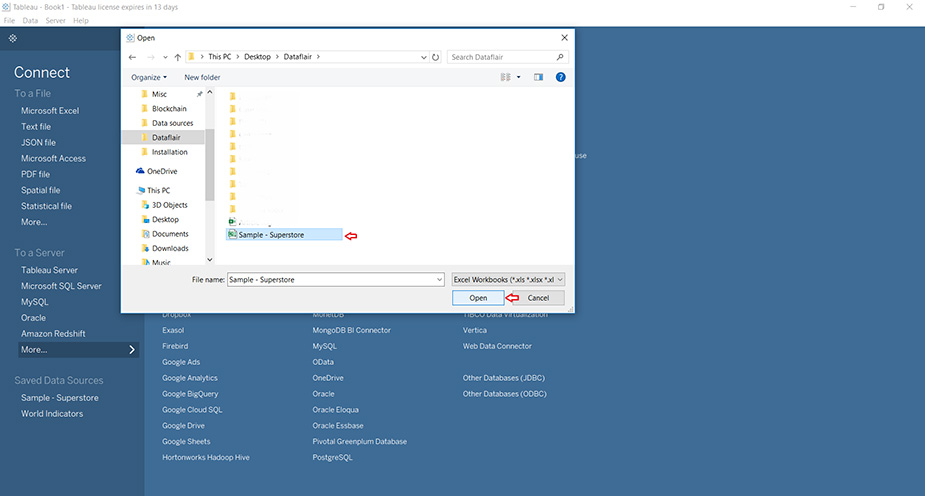Choose Google BigQuery connector
This screenshot has height=496, width=925.
click(190, 394)
